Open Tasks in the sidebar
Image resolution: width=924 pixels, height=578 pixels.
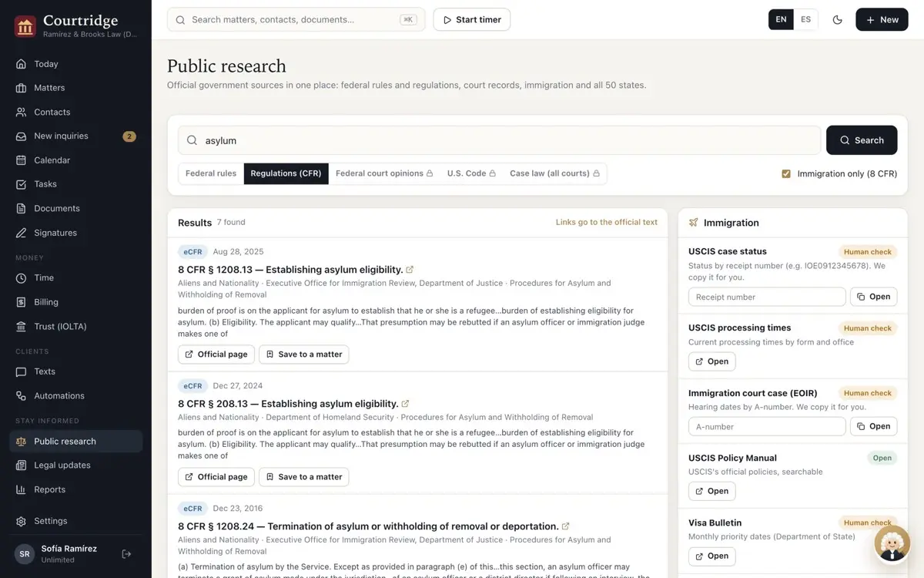[75, 184]
